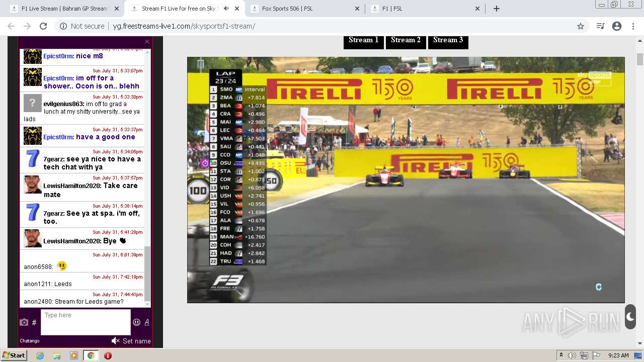Switch to Stream 3

click(448, 40)
